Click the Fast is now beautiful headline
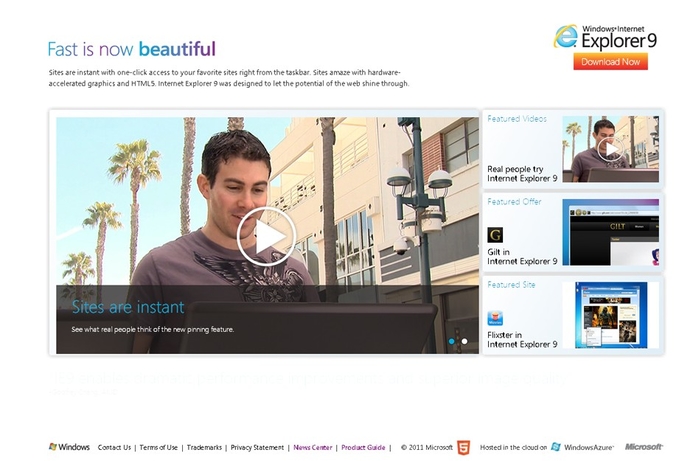Viewport: 693px width, 461px height. pyautogui.click(x=132, y=49)
